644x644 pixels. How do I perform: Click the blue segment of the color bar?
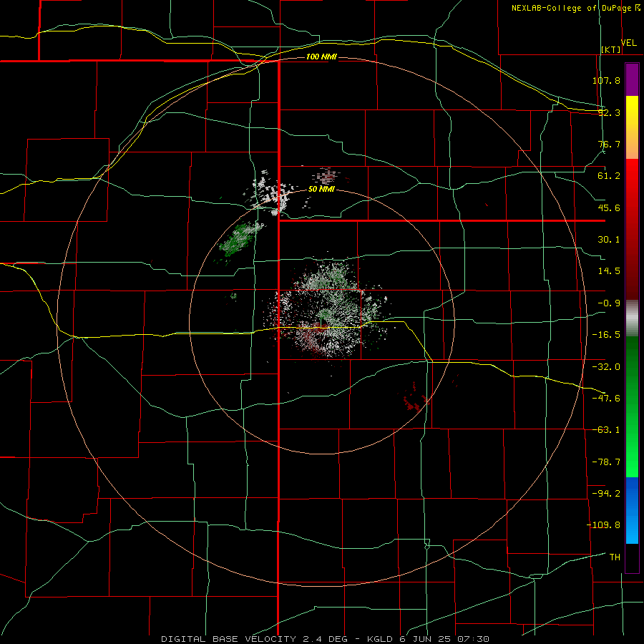pyautogui.click(x=632, y=510)
